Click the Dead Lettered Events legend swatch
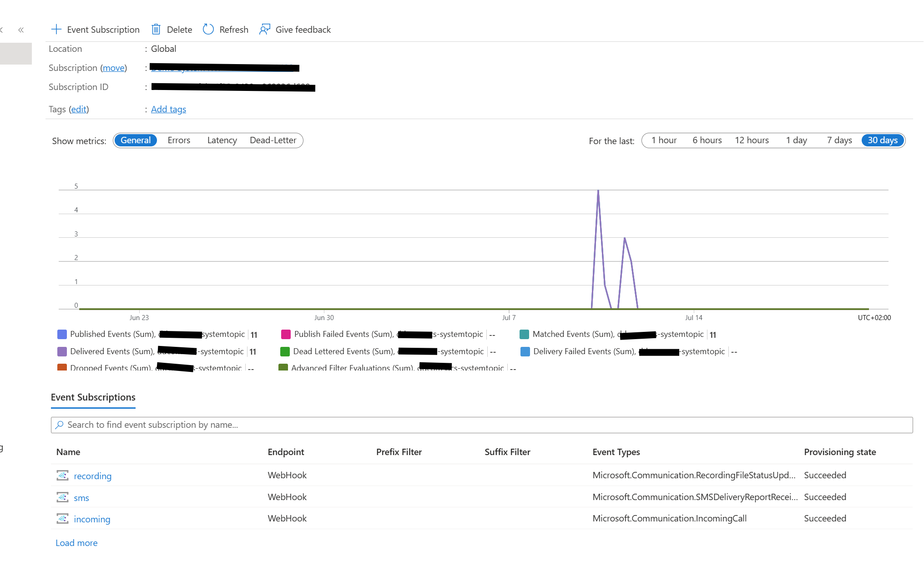The width and height of the screenshot is (924, 561). coord(285,351)
